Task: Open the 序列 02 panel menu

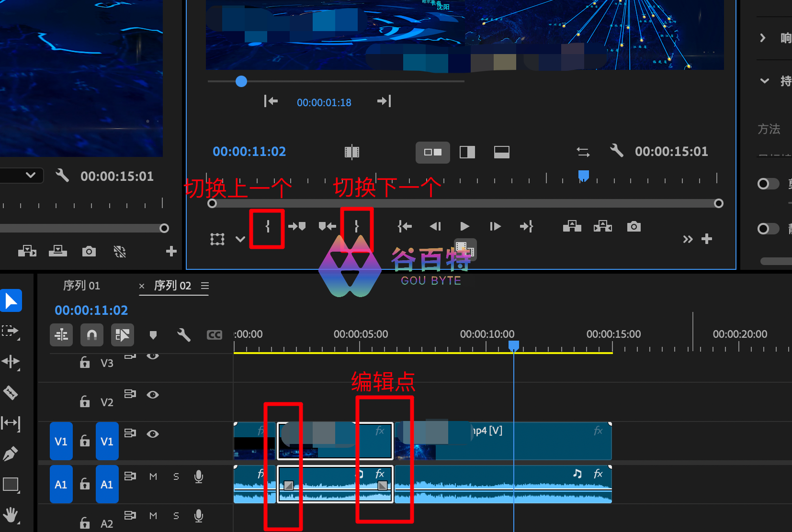Action: [x=205, y=286]
